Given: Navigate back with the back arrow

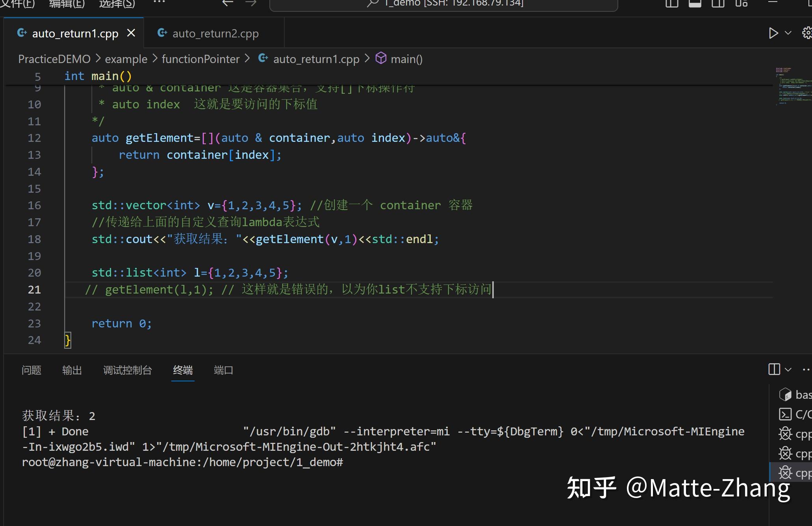Looking at the screenshot, I should tap(227, 3).
